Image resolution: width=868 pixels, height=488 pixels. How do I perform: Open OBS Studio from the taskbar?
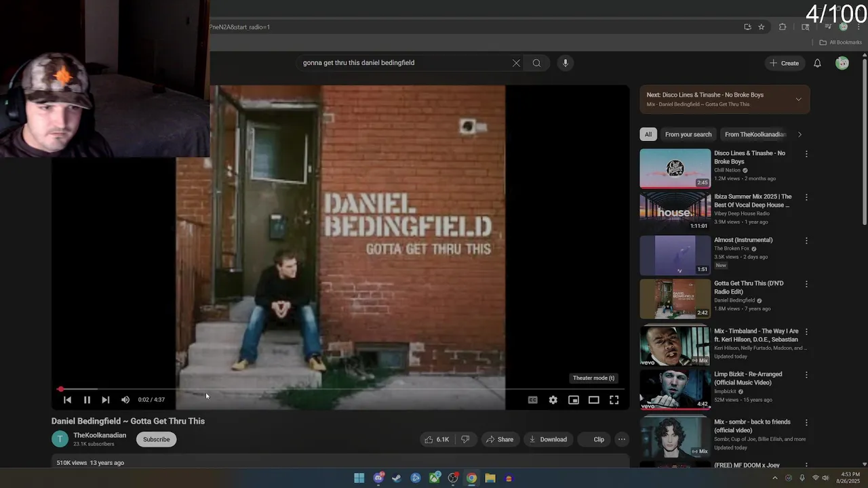pos(453,478)
